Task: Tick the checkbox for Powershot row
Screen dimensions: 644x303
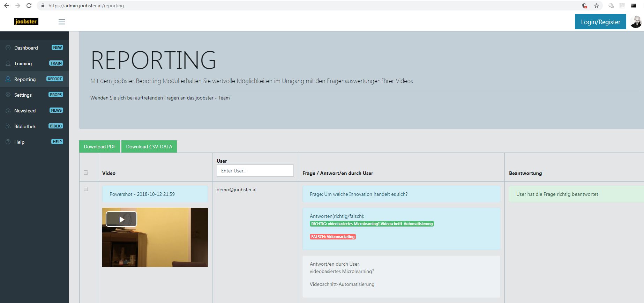Action: point(86,189)
